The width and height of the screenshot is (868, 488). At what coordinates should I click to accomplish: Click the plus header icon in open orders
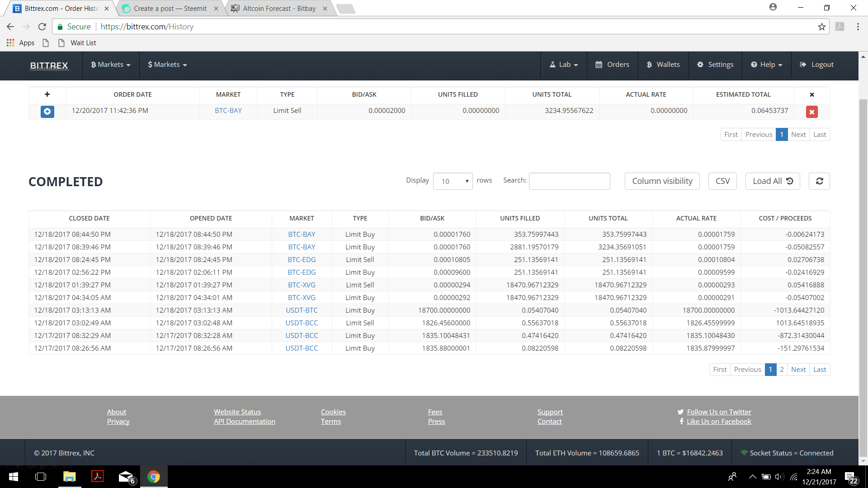(47, 94)
